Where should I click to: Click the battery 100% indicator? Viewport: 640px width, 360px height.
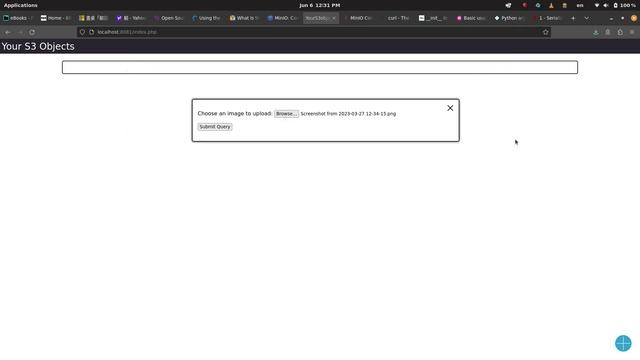coord(624,5)
